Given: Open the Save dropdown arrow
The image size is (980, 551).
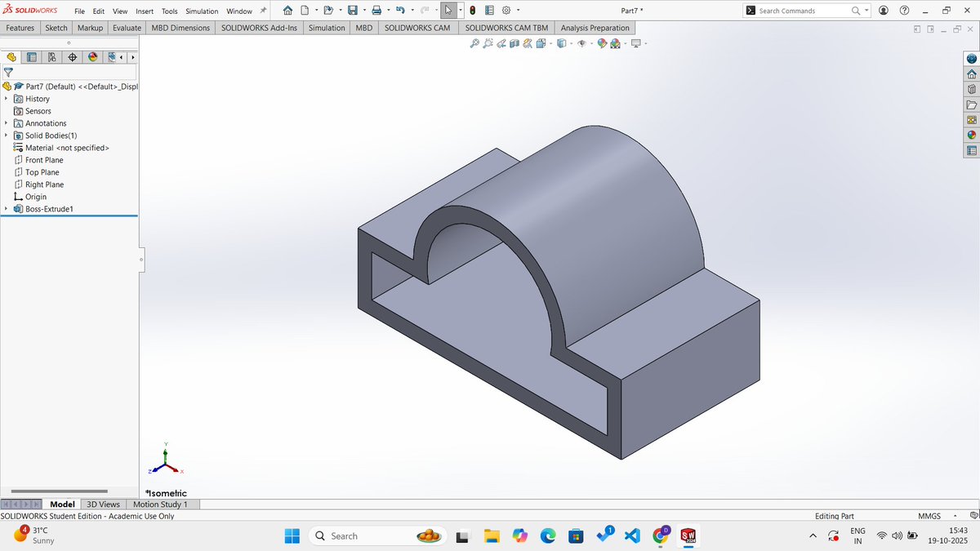Looking at the screenshot, I should click(x=363, y=11).
